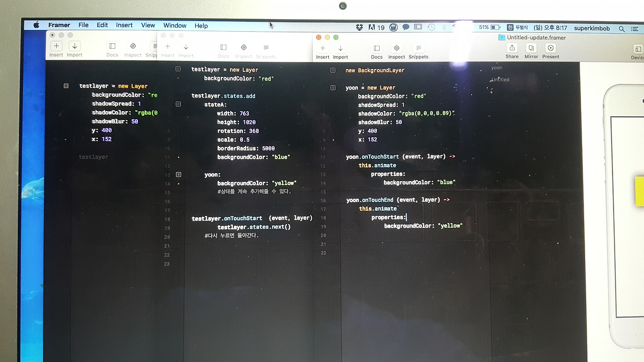
Task: Click the 'shadowColor: "rgba(0,0,0,0.89)"' line
Action: click(407, 113)
